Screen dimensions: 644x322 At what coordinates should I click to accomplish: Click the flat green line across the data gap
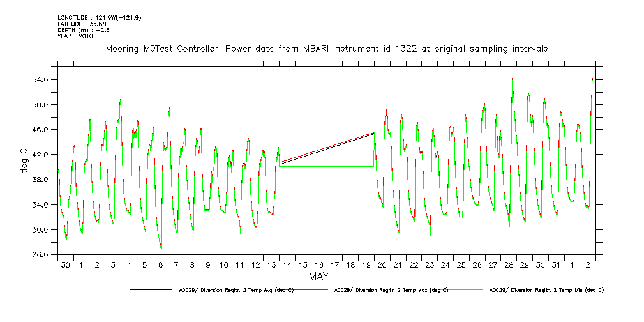326,166
